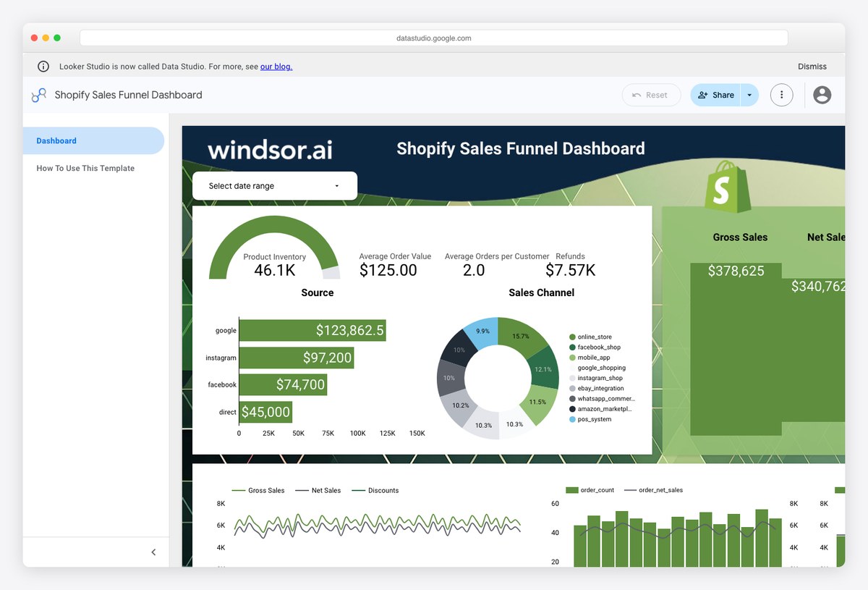Select the Dashboard page tab

point(93,141)
